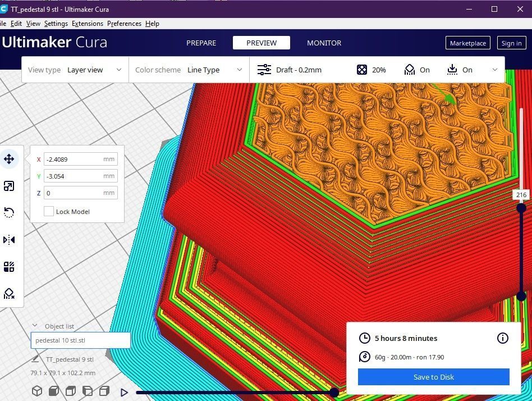This screenshot has height=401, width=532.
Task: Switch to the MONITOR stage
Action: tap(324, 43)
